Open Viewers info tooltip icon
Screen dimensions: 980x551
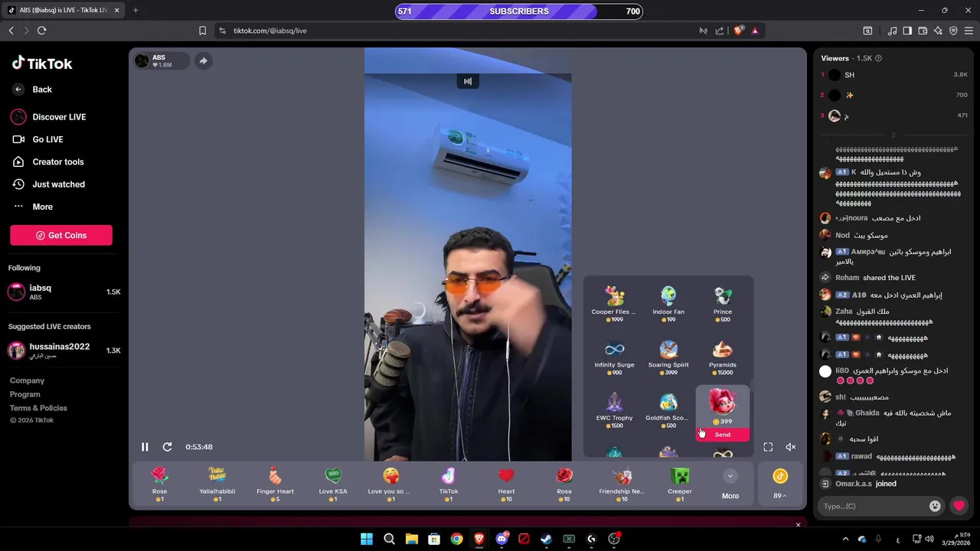[x=878, y=58]
